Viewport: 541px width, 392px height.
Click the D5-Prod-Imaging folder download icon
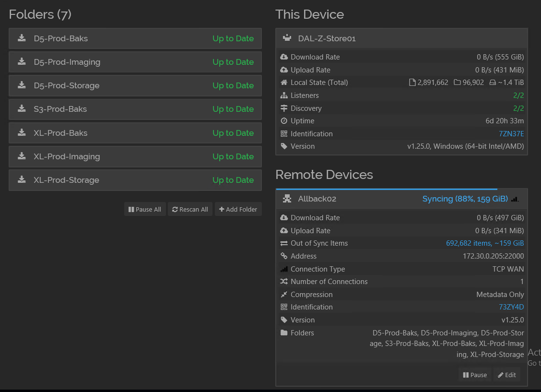pos(22,61)
